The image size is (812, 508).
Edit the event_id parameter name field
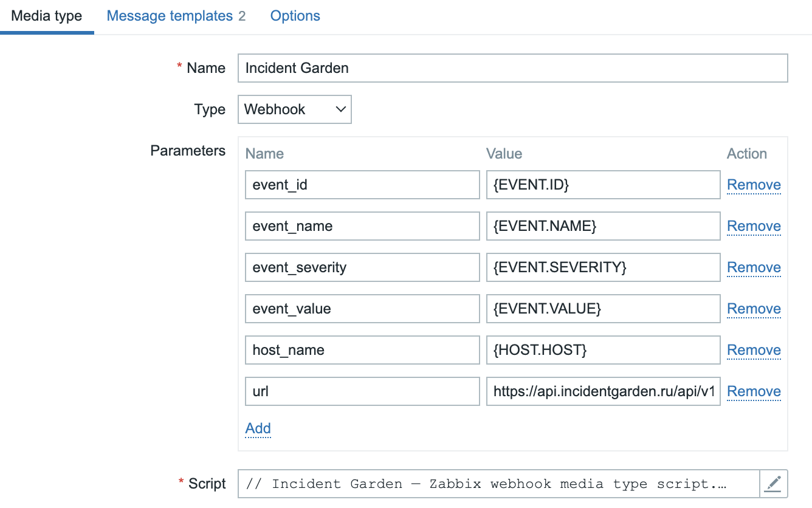[362, 185]
